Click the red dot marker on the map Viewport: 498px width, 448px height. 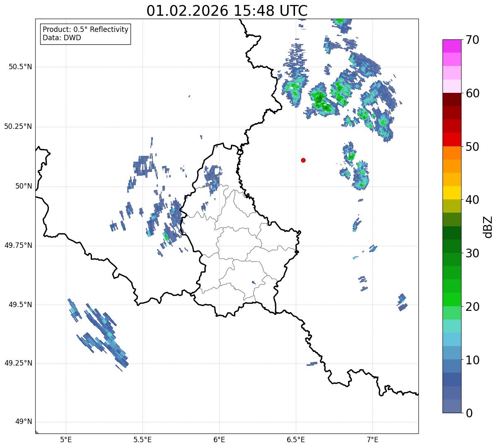coord(303,160)
